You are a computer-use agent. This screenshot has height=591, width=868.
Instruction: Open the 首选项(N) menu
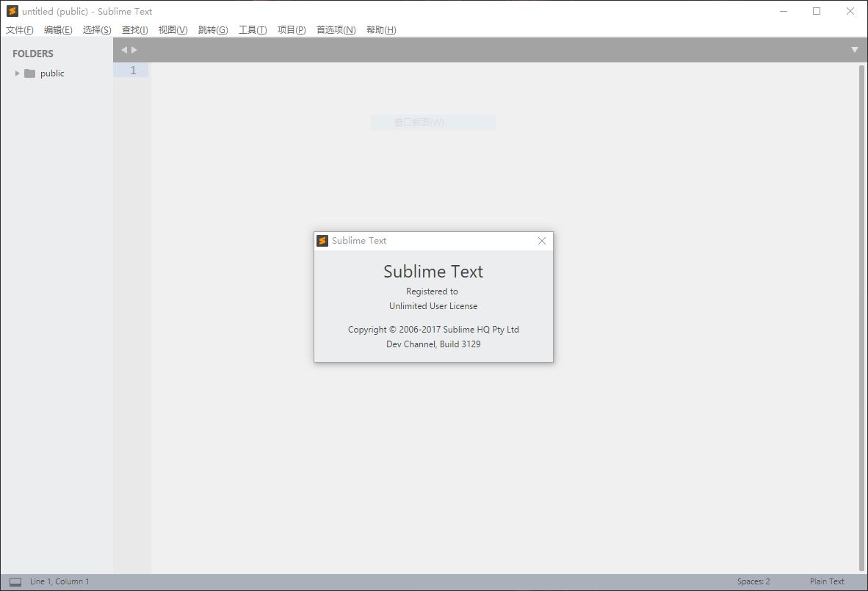[336, 30]
